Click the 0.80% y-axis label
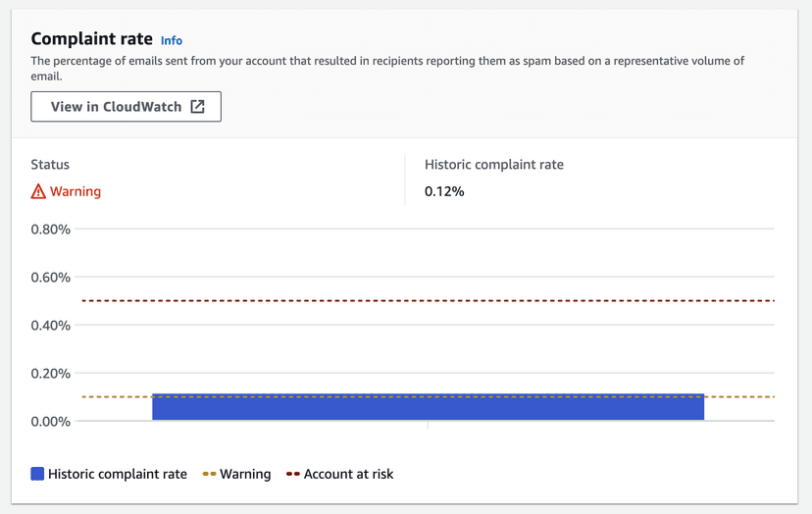 point(51,230)
